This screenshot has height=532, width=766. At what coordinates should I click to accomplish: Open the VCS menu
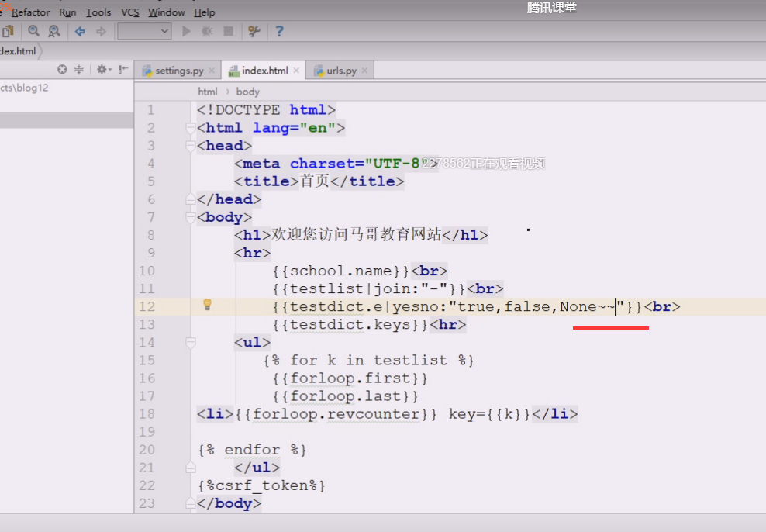point(130,12)
